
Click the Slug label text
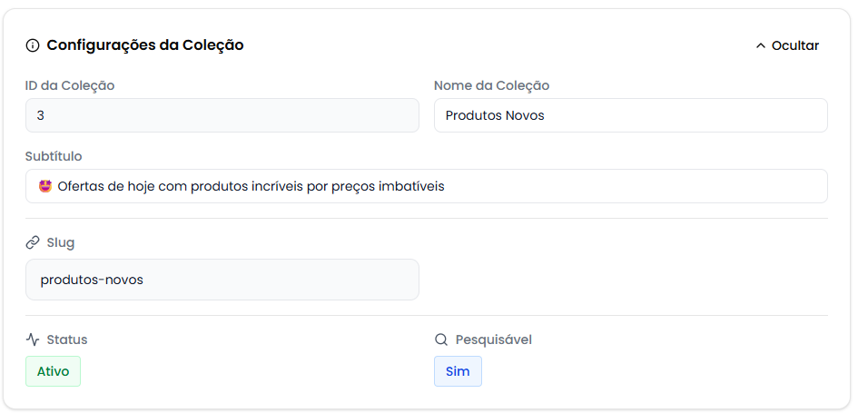coord(61,242)
